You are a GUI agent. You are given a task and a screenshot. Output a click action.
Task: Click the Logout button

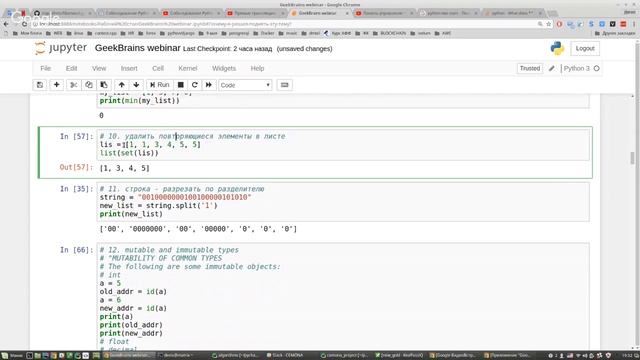coord(585,48)
